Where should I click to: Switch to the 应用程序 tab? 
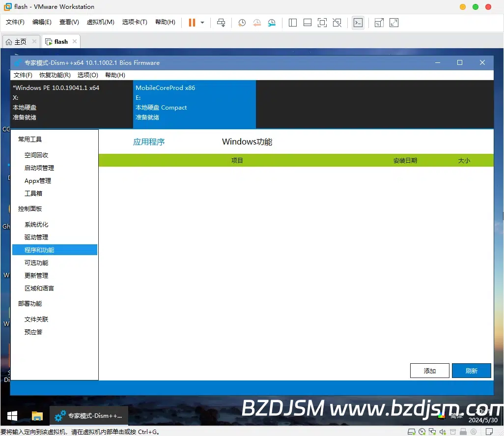click(x=149, y=142)
